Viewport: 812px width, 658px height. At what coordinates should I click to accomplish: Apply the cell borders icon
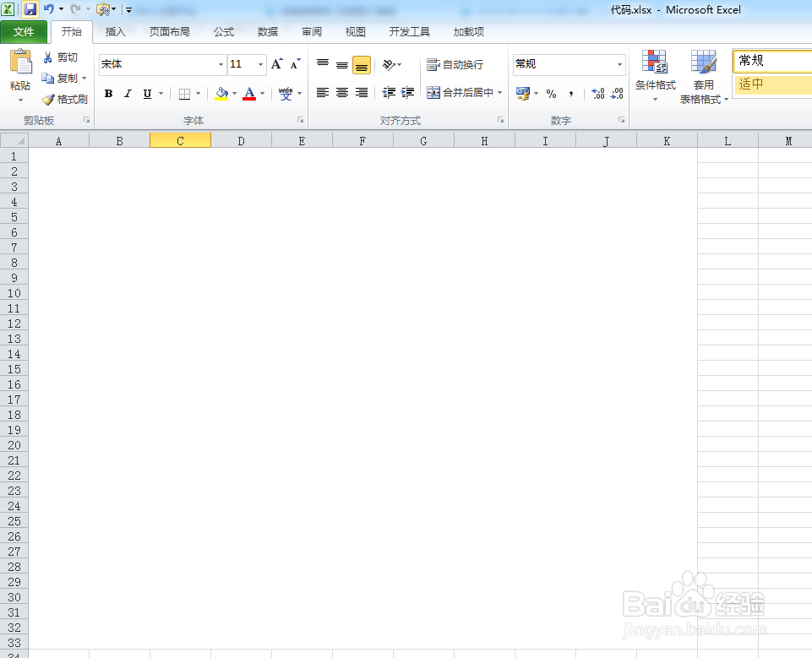click(x=184, y=94)
